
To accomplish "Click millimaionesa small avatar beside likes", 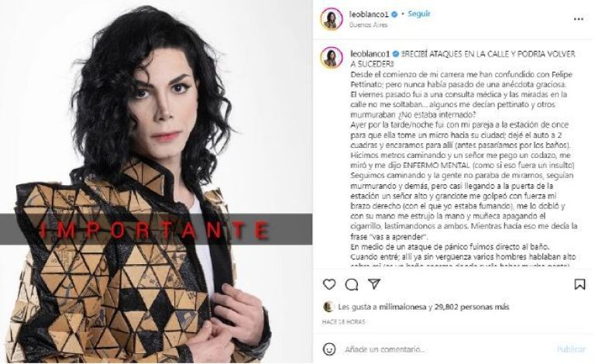I will [x=328, y=307].
